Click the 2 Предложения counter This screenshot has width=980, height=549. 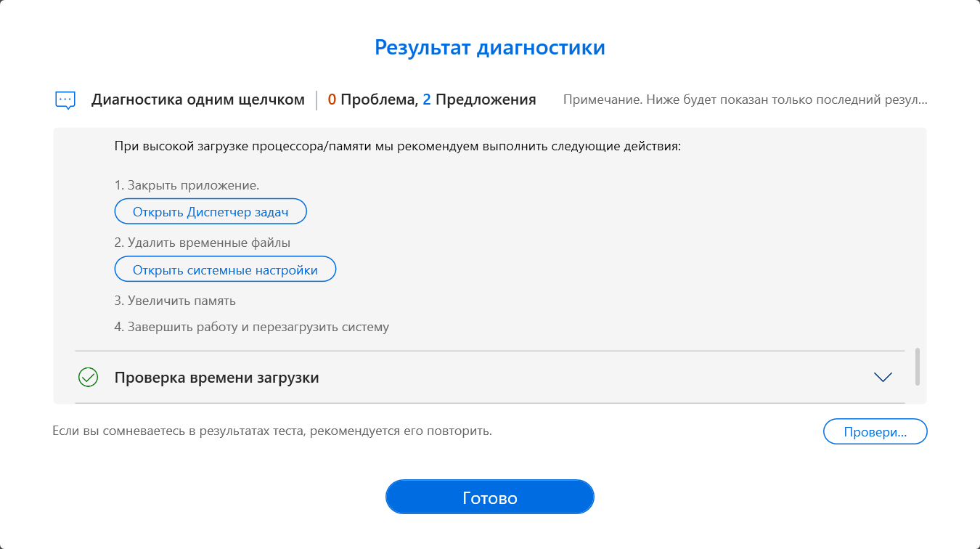(x=480, y=100)
